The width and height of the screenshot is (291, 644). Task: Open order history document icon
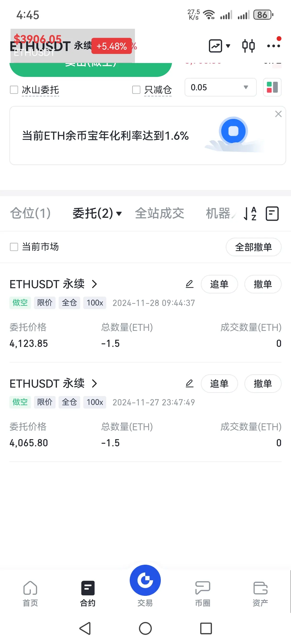(272, 214)
